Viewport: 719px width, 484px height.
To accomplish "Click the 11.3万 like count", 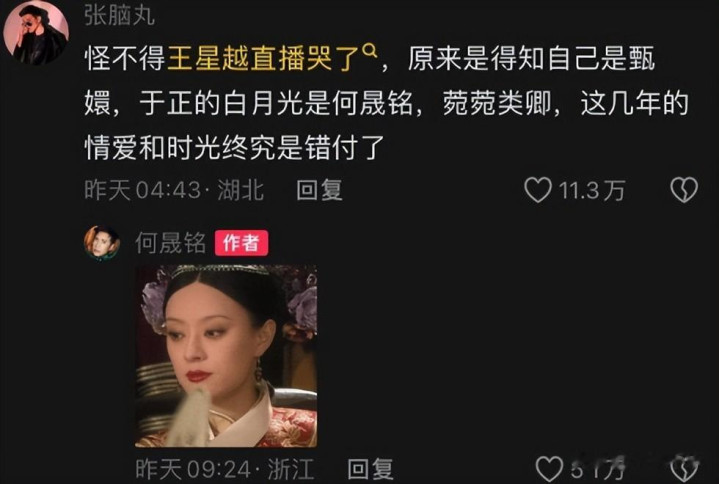I will point(592,190).
